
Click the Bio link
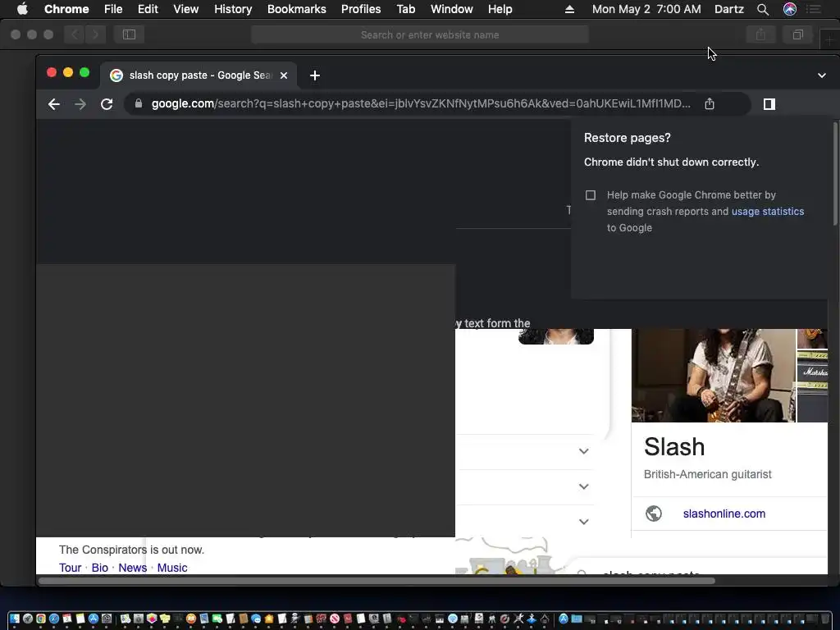[x=99, y=568]
